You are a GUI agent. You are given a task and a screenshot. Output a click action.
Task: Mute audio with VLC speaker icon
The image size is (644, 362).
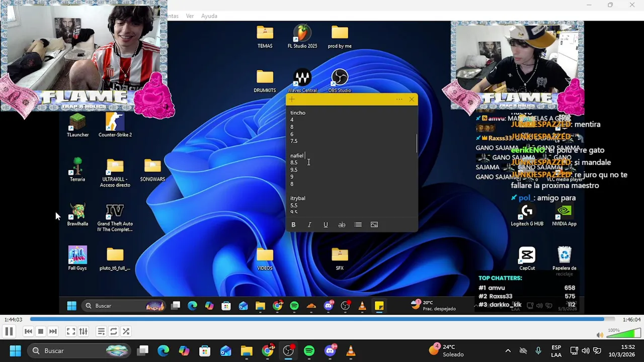tap(599, 335)
